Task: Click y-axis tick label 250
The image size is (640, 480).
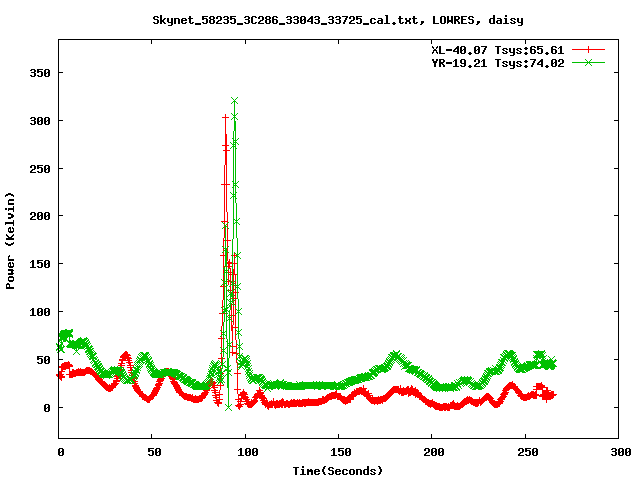Action: 40,169
